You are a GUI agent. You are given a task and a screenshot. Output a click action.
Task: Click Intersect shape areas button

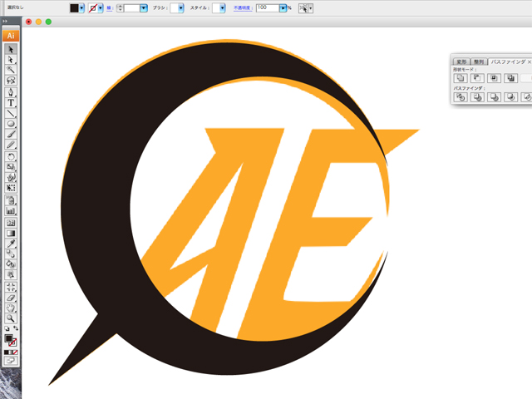coord(494,78)
